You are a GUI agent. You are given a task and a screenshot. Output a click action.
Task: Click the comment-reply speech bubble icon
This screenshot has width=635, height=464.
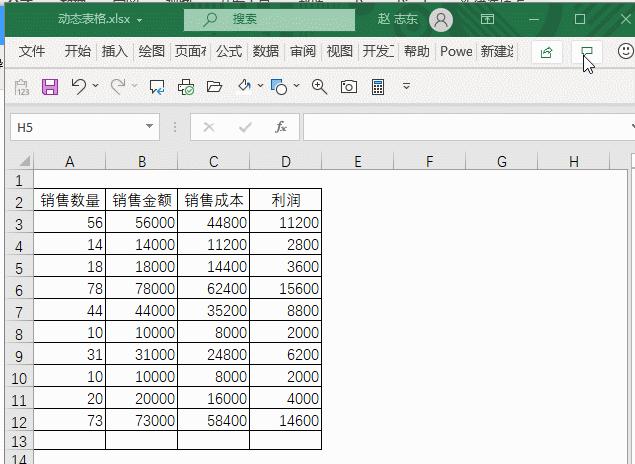click(157, 87)
